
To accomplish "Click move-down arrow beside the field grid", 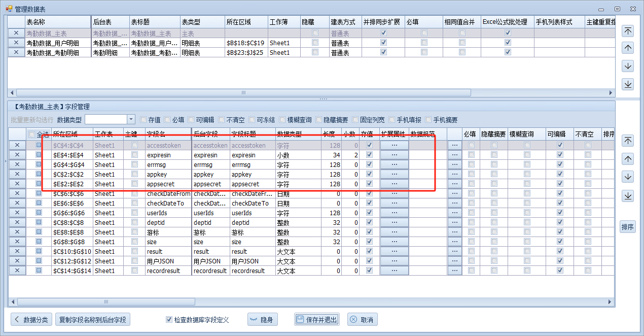I will 628,177.
